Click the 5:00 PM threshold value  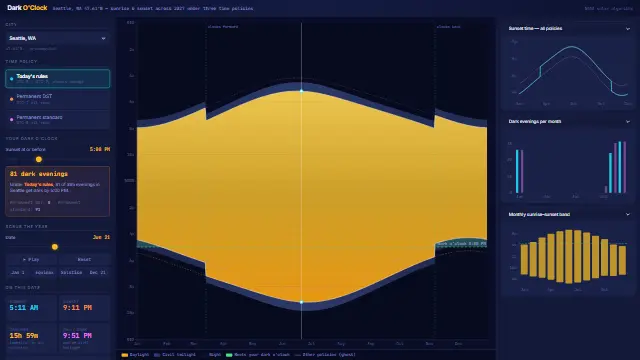point(100,149)
